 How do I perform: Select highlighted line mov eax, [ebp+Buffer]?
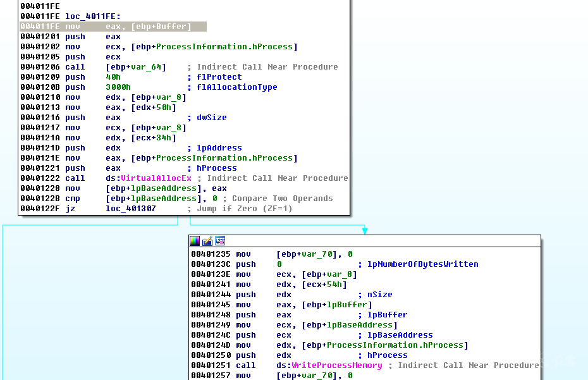[113, 27]
